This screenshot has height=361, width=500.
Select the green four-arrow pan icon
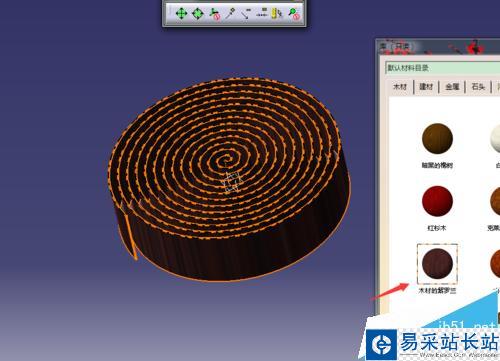coord(181,14)
